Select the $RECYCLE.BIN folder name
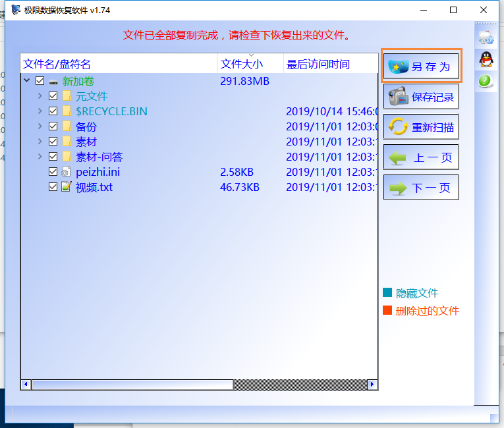 pyautogui.click(x=111, y=111)
